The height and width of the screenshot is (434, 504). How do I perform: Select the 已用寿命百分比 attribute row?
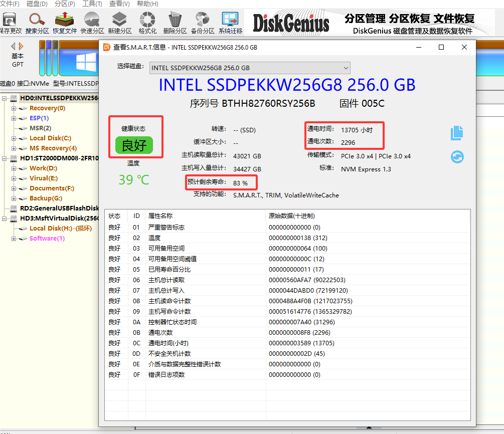click(x=287, y=270)
